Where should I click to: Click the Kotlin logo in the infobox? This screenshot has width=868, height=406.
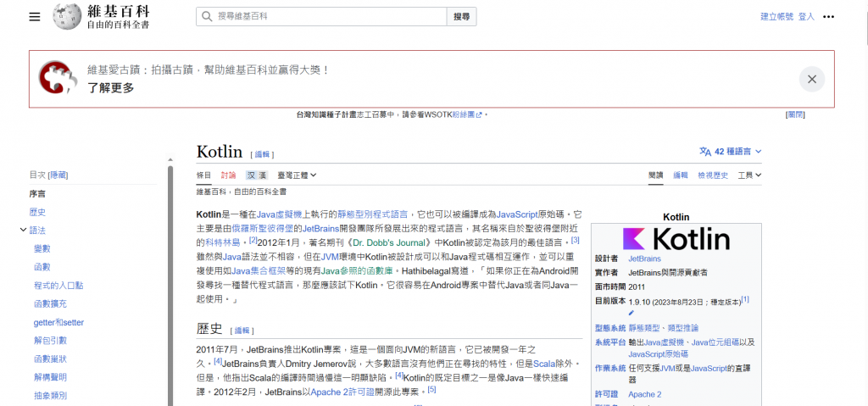676,239
